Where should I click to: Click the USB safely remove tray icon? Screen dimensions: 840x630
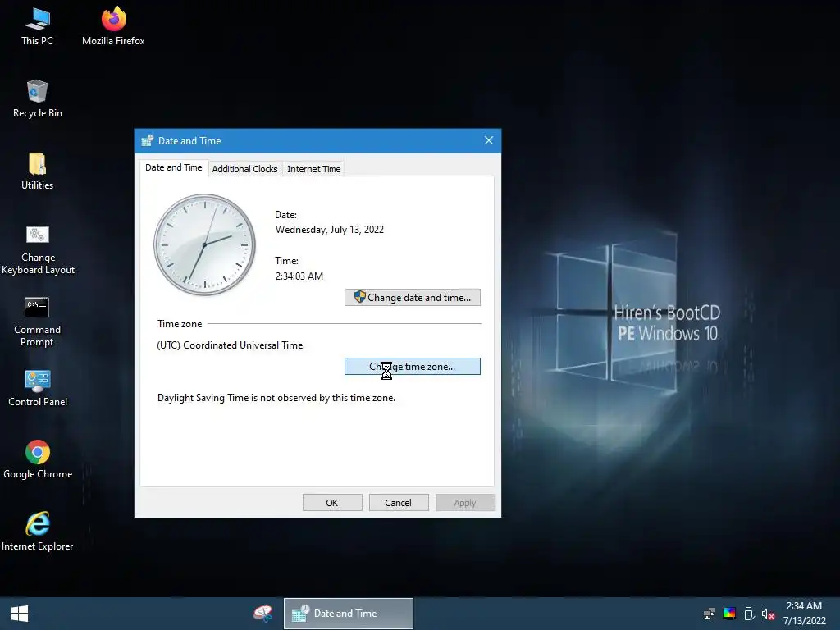(x=749, y=614)
